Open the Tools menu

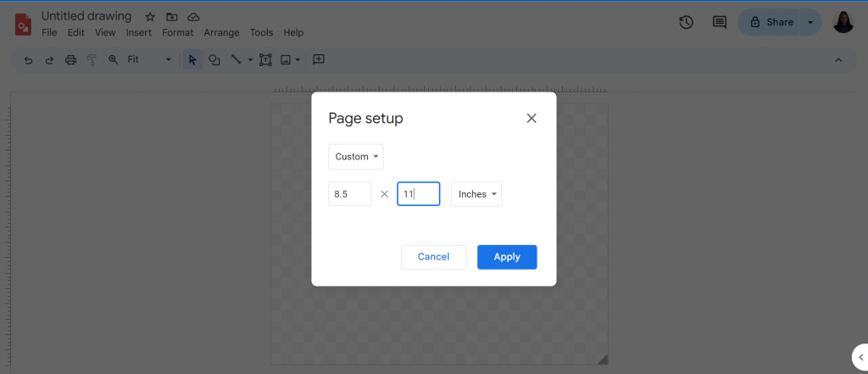tap(261, 33)
